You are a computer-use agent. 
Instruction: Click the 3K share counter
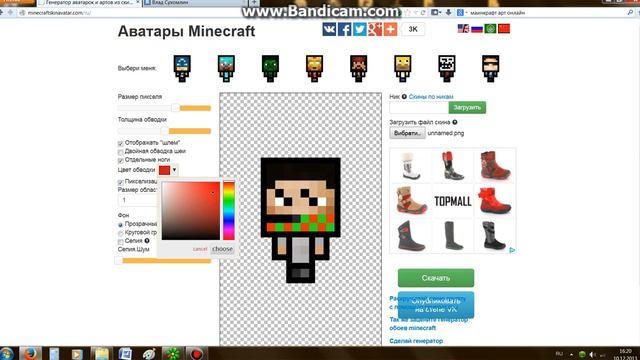pos(413,29)
